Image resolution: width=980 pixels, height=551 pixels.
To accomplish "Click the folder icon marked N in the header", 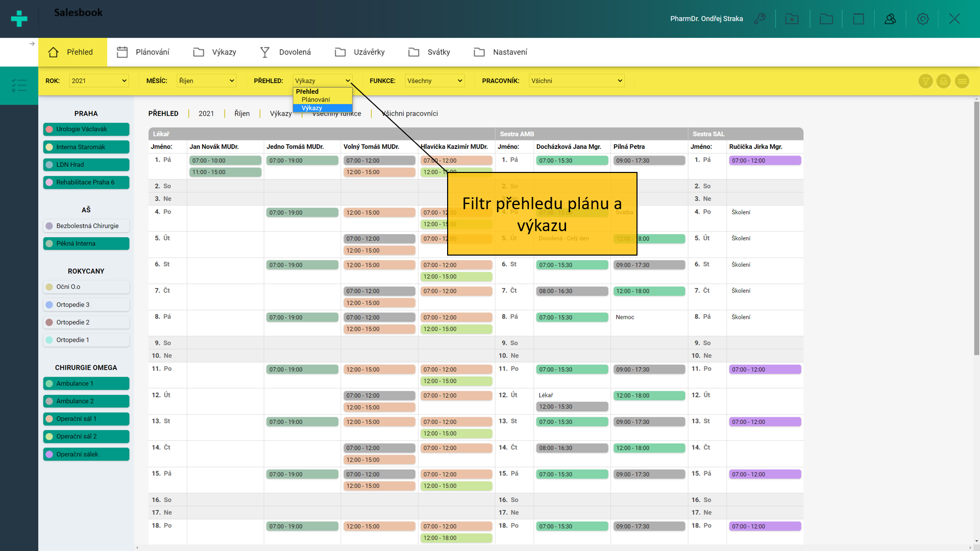I will click(x=792, y=19).
